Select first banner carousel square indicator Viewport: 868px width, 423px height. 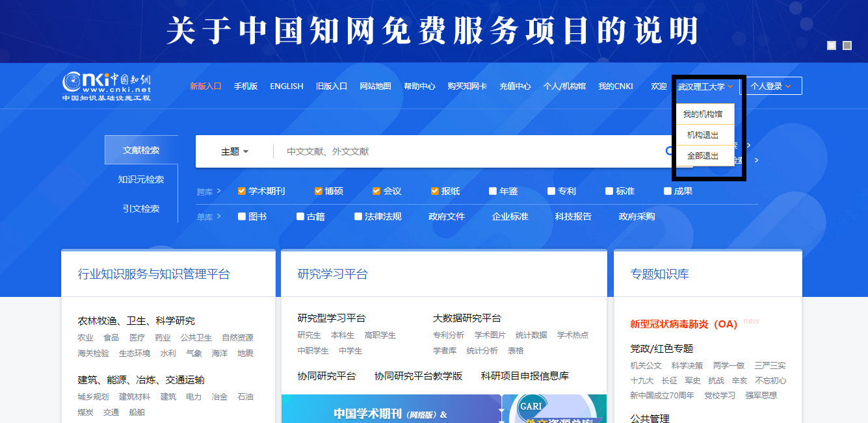click(832, 45)
